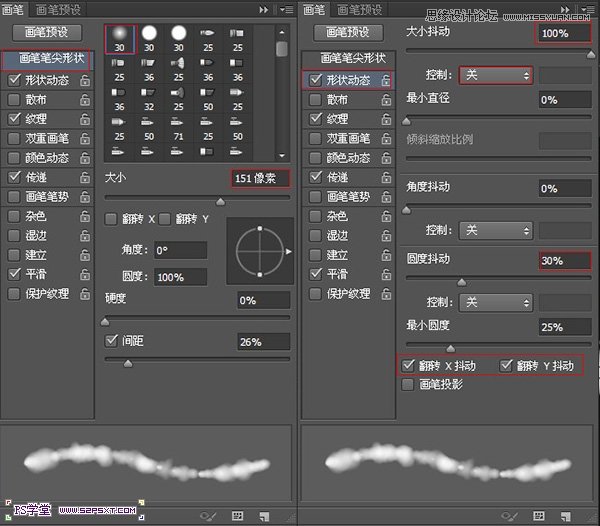Click create new brush icon in right panel footer
Screen dimensions: 600x526
(566, 516)
